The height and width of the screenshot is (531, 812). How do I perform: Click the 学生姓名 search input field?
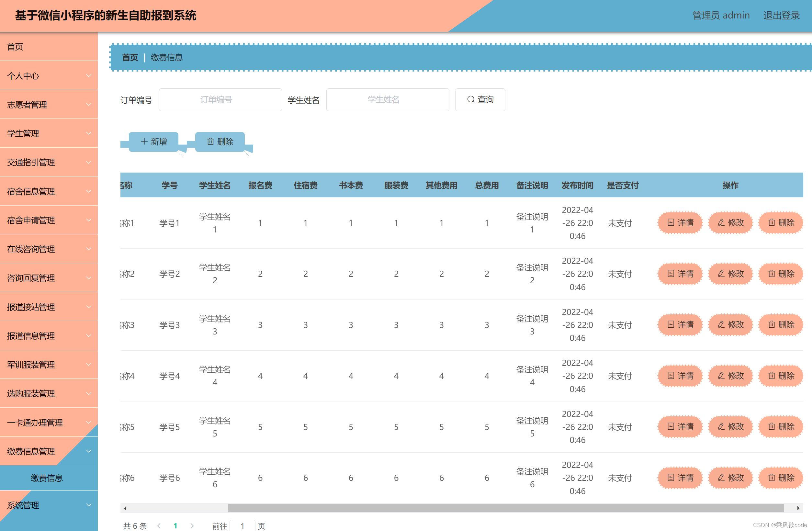[388, 100]
